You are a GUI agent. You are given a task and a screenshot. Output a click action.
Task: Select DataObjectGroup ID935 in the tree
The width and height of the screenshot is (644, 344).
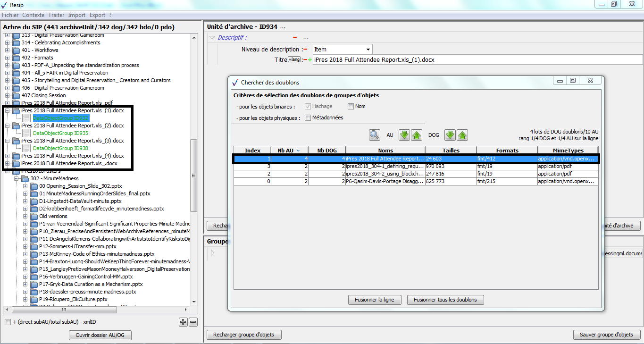tap(60, 133)
